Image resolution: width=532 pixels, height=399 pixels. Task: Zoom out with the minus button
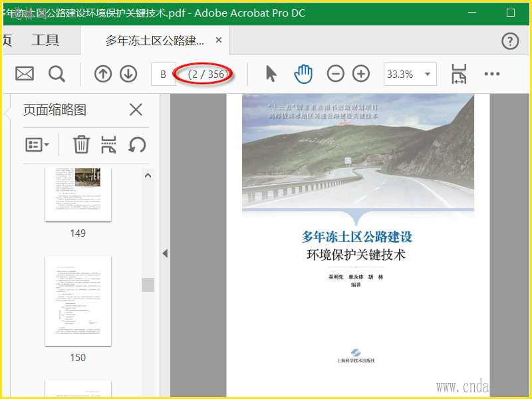336,74
